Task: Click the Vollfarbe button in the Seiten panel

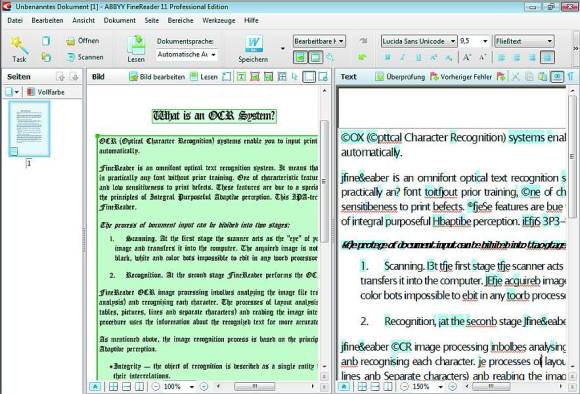Action: coord(45,92)
